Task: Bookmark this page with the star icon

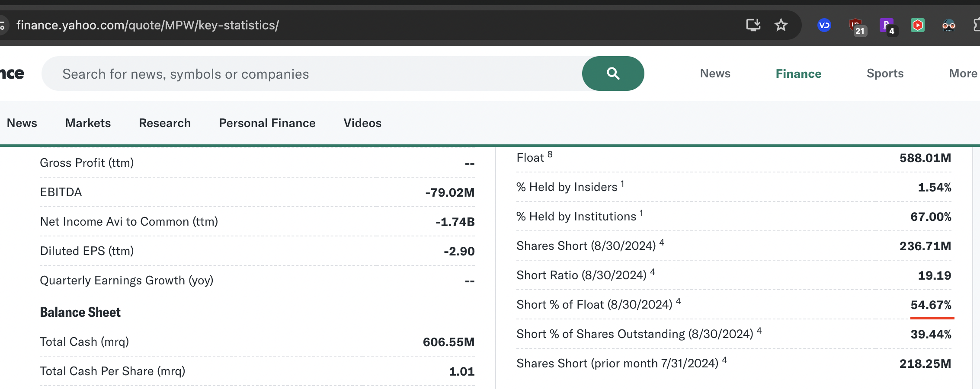Action: click(781, 25)
